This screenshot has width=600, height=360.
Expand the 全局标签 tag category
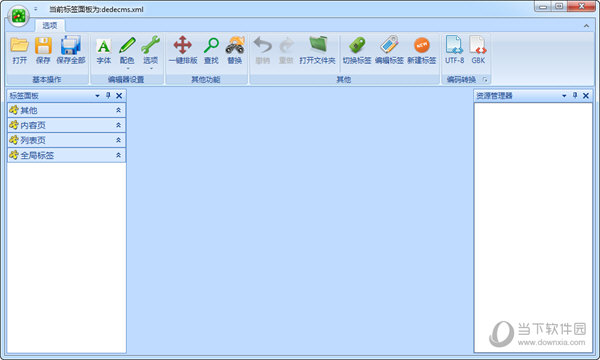point(67,155)
